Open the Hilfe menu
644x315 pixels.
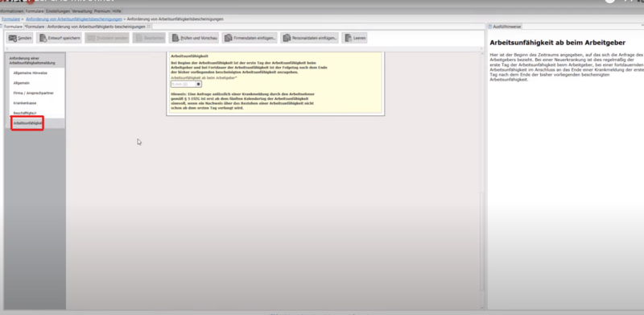click(117, 11)
